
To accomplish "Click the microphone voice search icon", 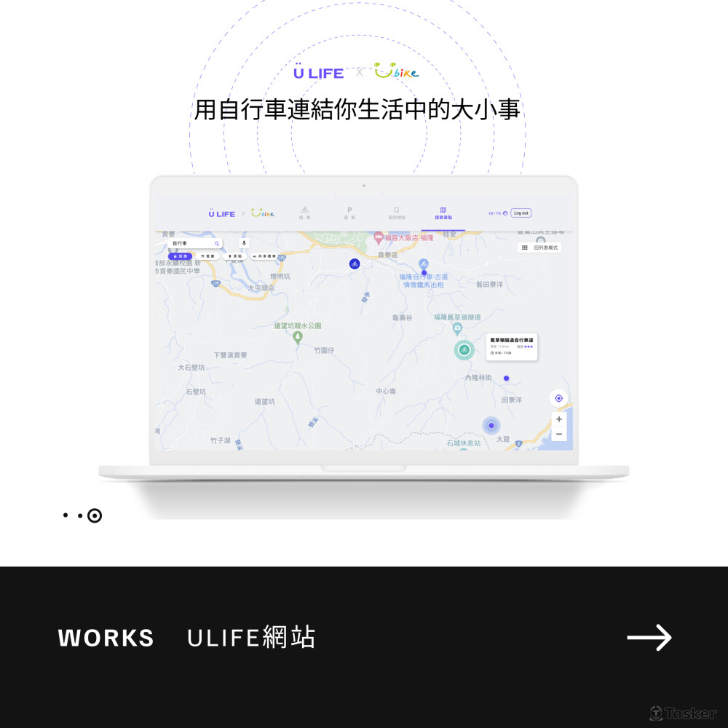I will tap(244, 243).
